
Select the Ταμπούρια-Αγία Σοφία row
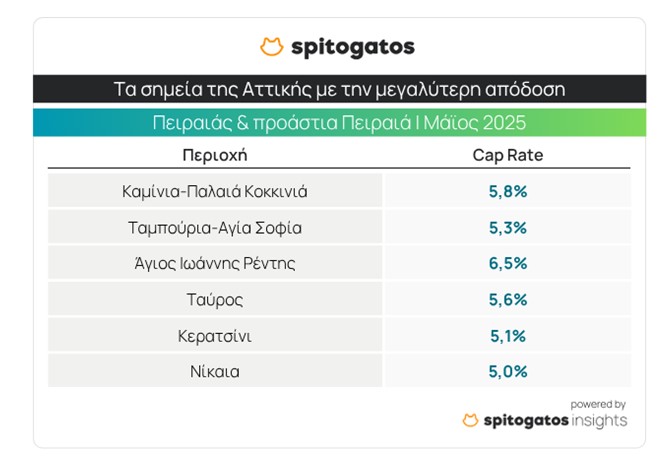[214, 227]
